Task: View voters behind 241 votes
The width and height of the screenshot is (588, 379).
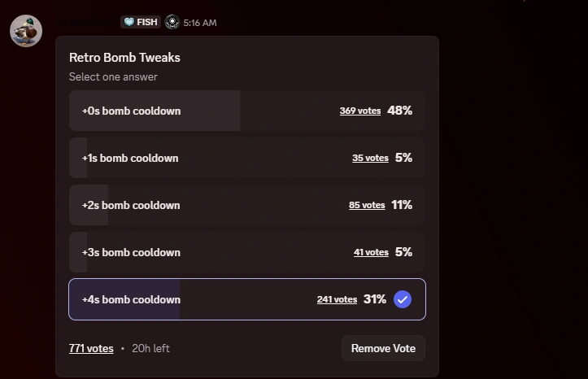Action: (x=337, y=299)
